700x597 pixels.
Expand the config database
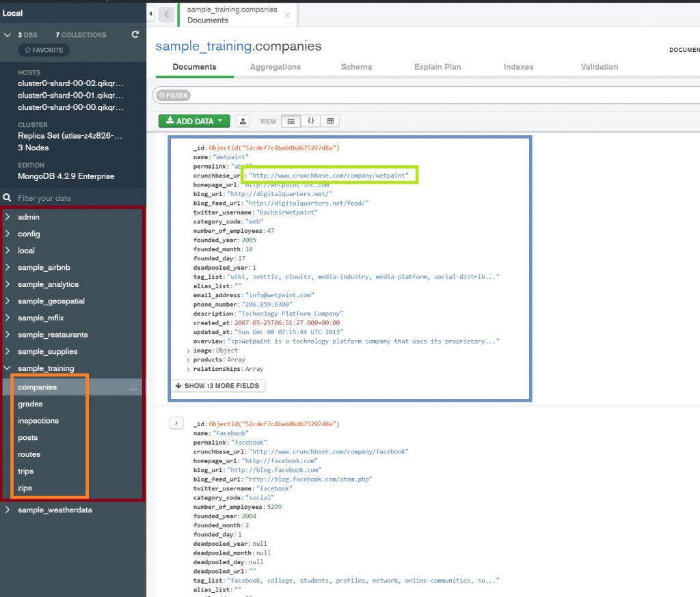(8, 234)
